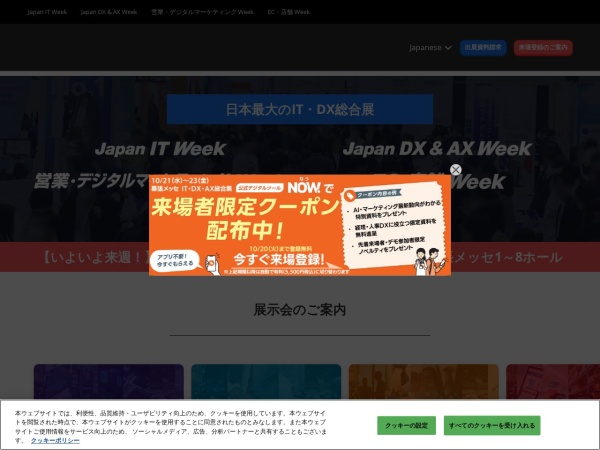Open the EC・店舗 Week top link

click(x=289, y=12)
